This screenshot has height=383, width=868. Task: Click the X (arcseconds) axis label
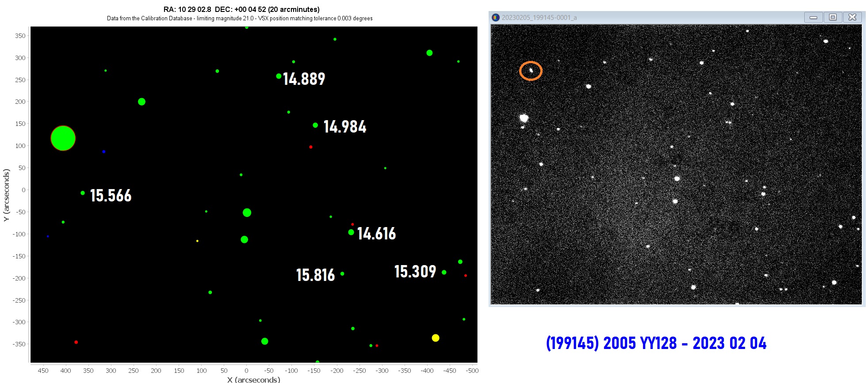[x=254, y=379]
